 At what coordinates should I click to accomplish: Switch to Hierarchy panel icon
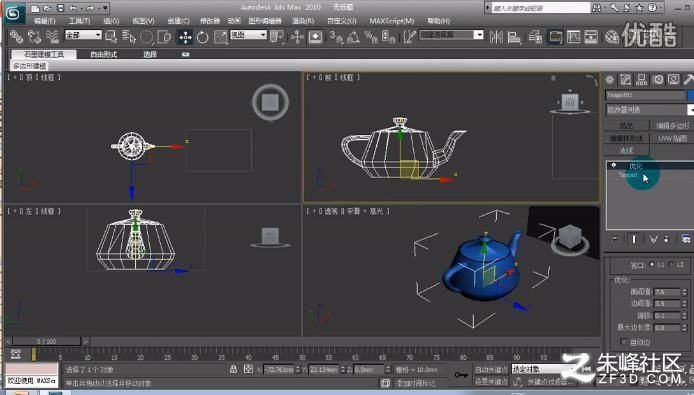point(641,80)
